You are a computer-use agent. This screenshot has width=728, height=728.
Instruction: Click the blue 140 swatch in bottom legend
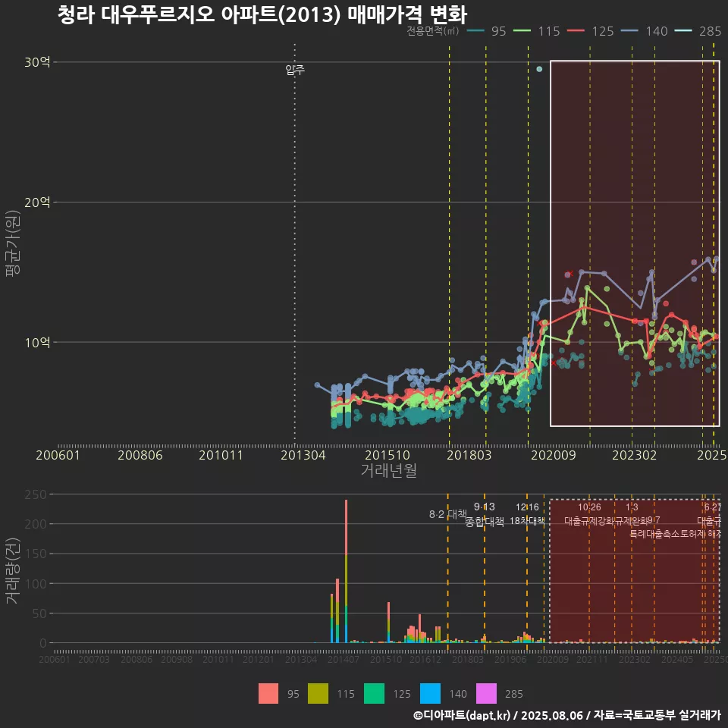(431, 694)
